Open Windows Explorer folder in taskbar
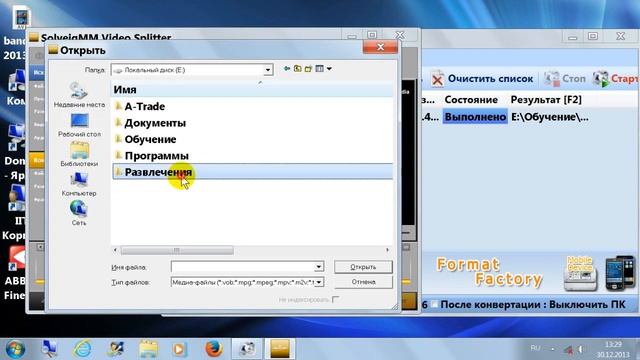 pyautogui.click(x=148, y=349)
